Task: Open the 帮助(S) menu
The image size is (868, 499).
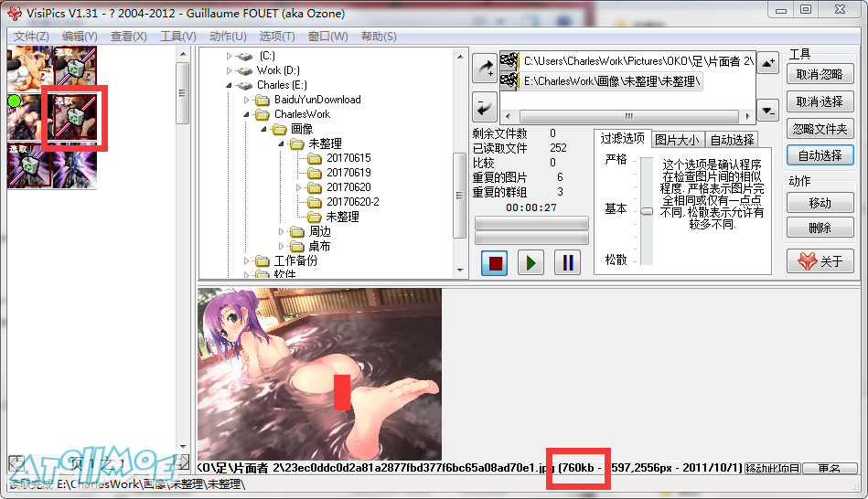Action: click(x=379, y=37)
